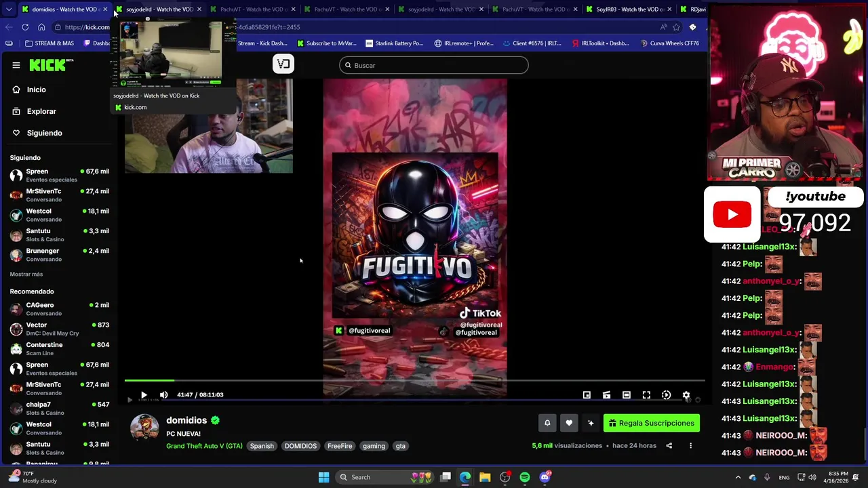Click Regala Suscripciones button

click(652, 423)
